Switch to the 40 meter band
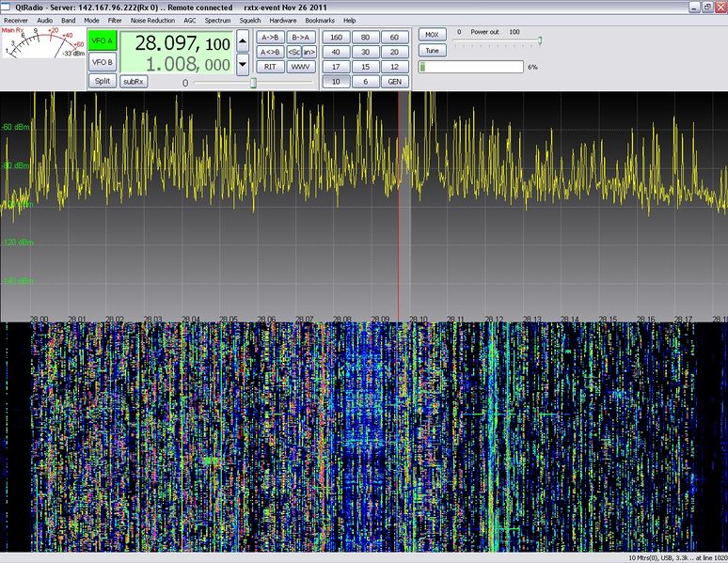This screenshot has width=728, height=563. [x=336, y=52]
